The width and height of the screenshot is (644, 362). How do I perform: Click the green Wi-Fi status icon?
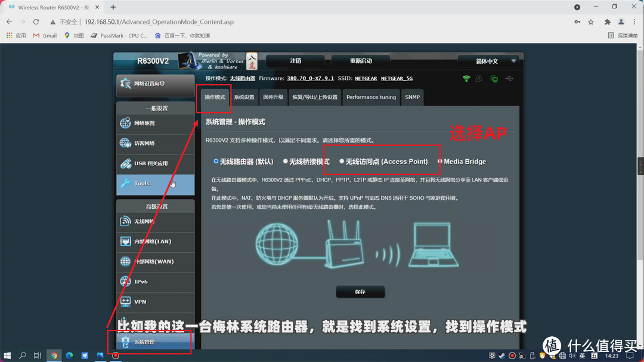tap(466, 79)
